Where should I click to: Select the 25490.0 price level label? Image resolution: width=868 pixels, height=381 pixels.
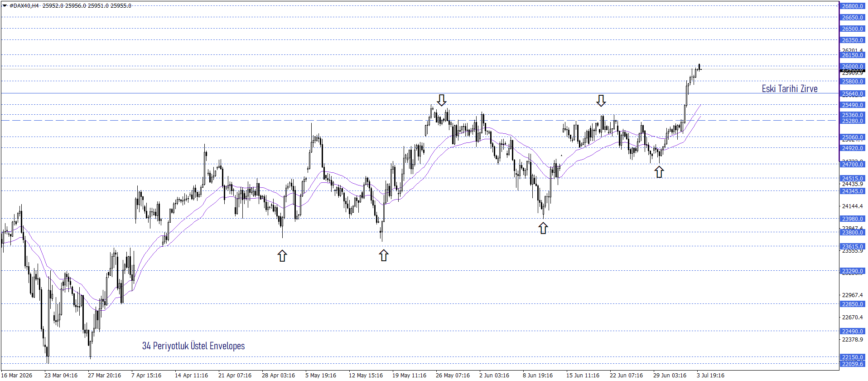click(x=852, y=105)
